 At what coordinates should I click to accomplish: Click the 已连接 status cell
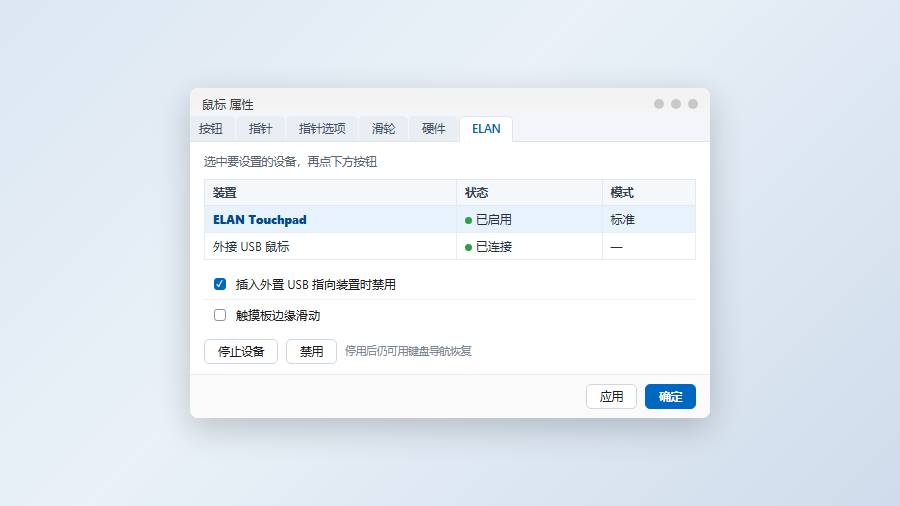529,247
